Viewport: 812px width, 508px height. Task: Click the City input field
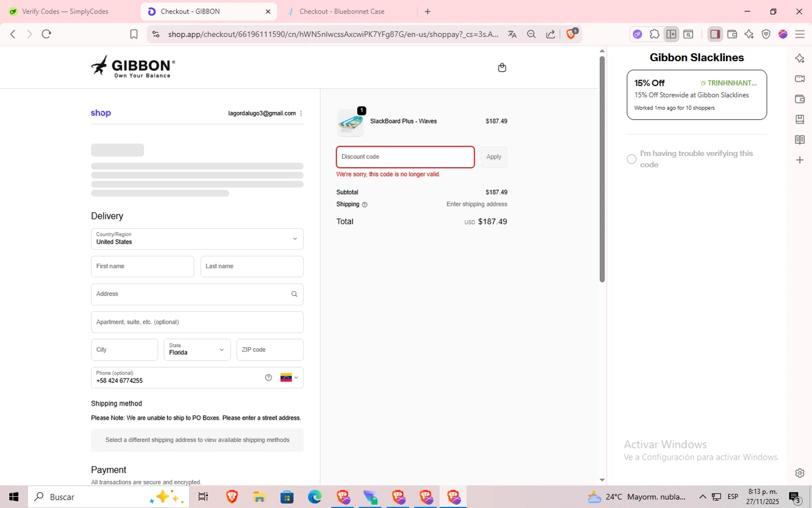point(125,350)
